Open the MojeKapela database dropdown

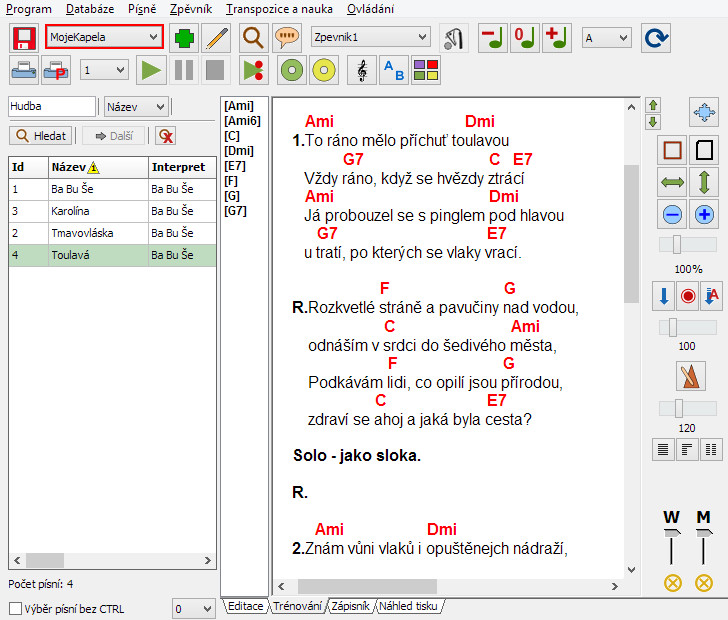pyautogui.click(x=104, y=37)
